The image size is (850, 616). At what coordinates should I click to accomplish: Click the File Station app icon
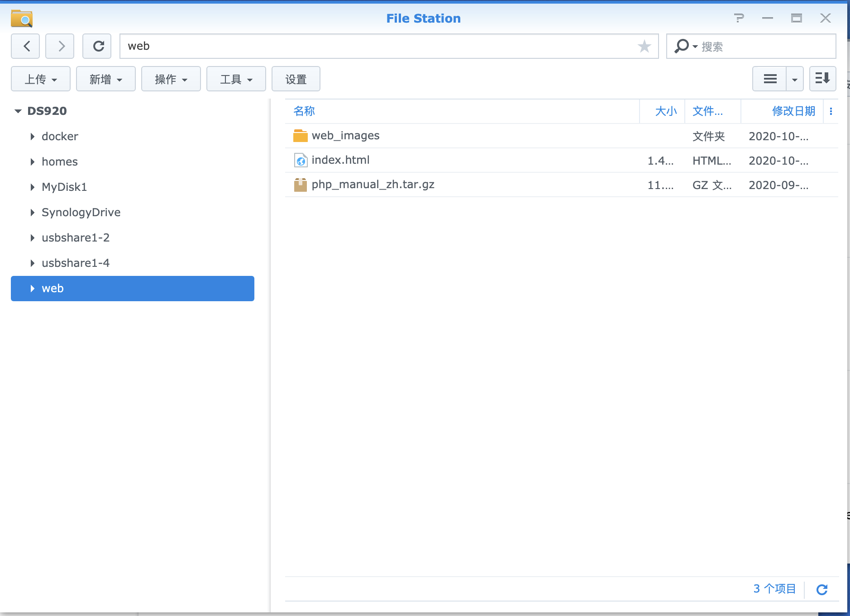(x=22, y=18)
